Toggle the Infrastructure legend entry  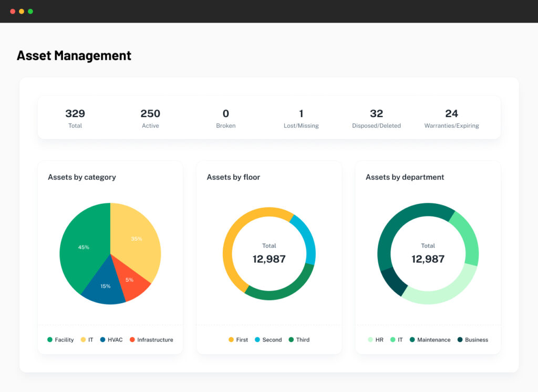151,340
